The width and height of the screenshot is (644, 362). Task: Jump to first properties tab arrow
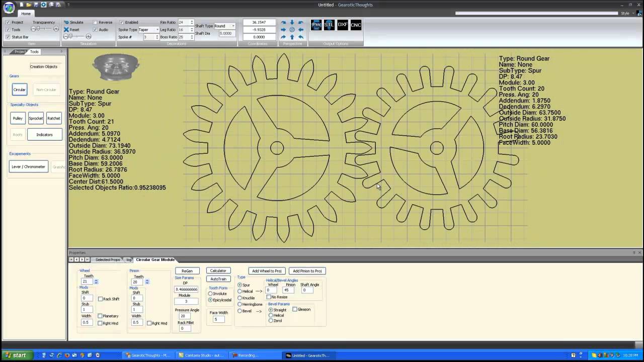coord(71,259)
